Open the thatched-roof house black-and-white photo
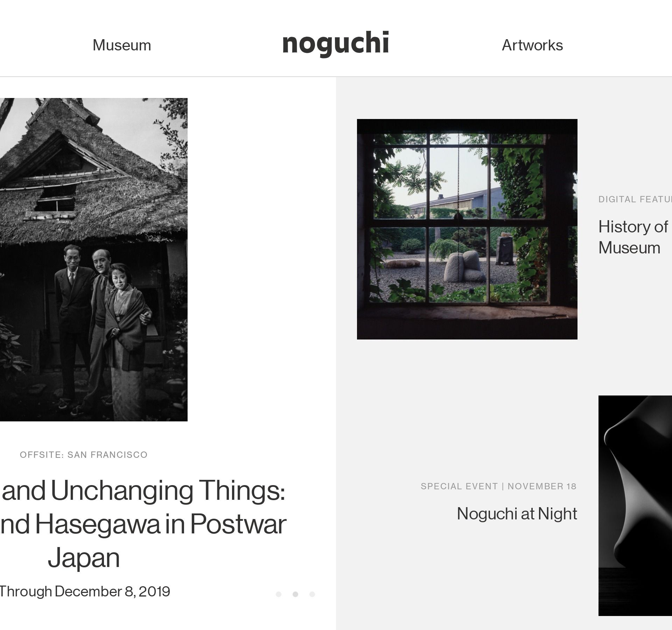Screen dimensions: 672x630 click(94, 259)
